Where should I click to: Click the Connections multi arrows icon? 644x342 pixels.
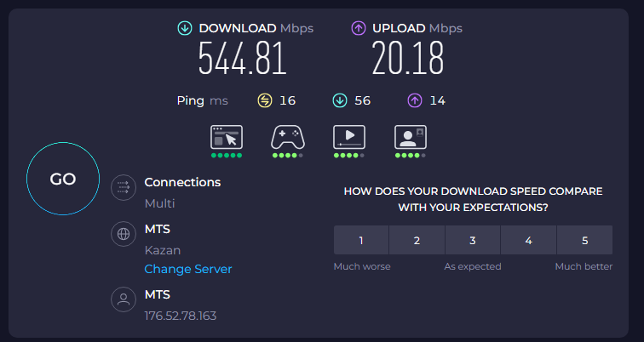click(124, 188)
